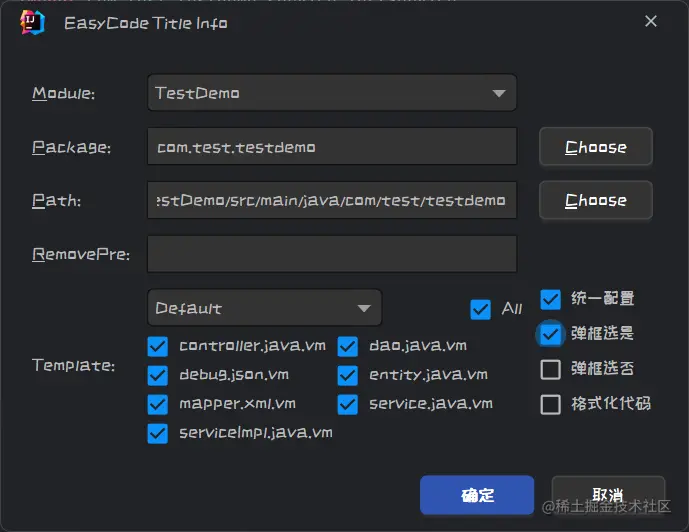Uncheck controller.java.vm template

click(157, 346)
